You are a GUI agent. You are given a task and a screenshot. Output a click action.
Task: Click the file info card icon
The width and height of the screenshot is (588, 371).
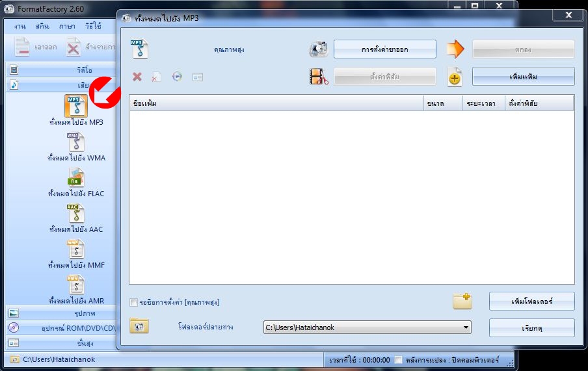(x=198, y=77)
